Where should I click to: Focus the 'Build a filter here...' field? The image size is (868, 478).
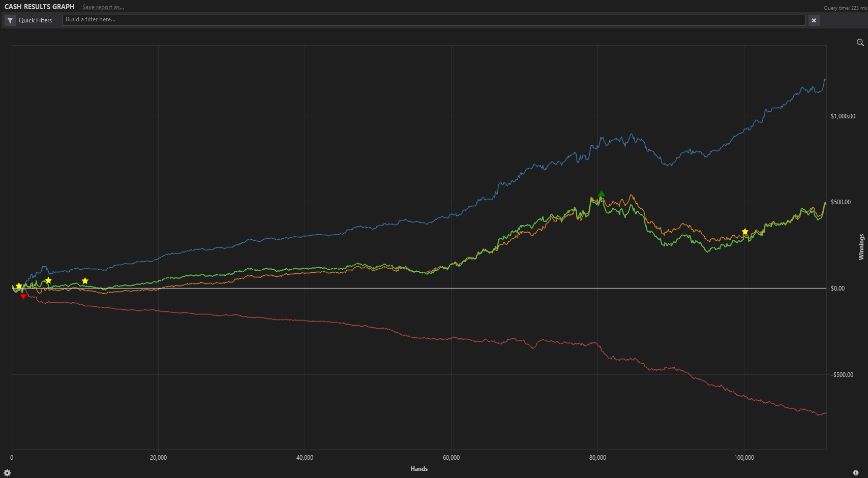pyautogui.click(x=434, y=20)
